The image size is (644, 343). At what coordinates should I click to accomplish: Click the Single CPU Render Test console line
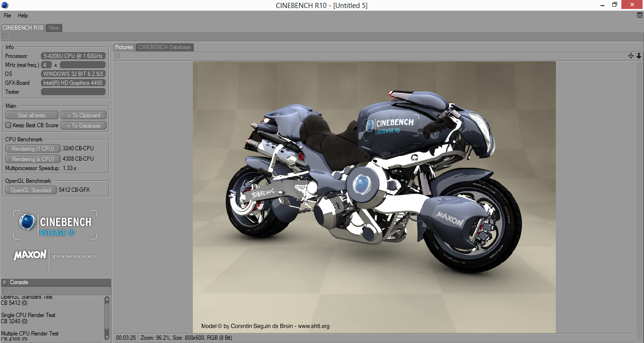28,315
